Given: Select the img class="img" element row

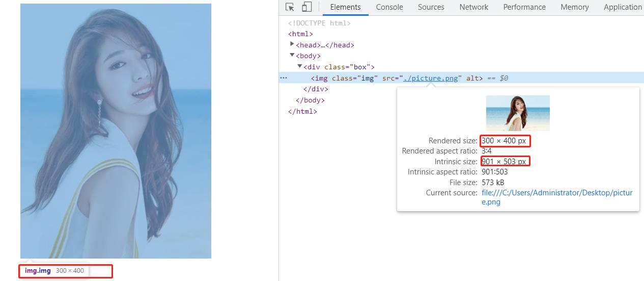Looking at the screenshot, I should (x=461, y=78).
